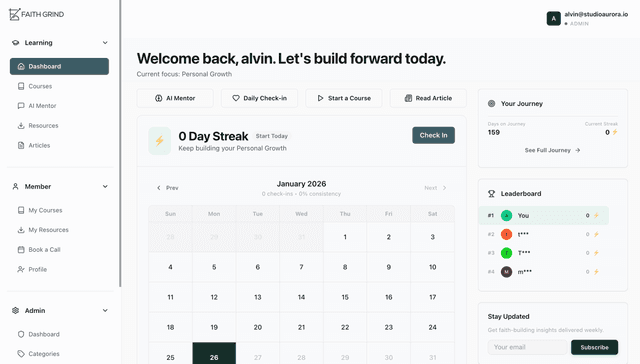640x364 pixels.
Task: Click the Categories tag icon
Action: [21, 354]
